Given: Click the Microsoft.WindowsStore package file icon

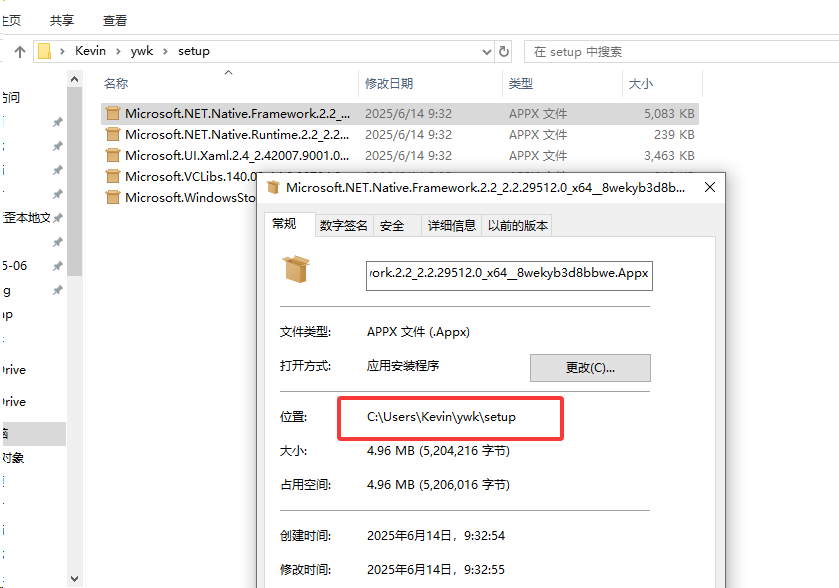Looking at the screenshot, I should tap(112, 198).
